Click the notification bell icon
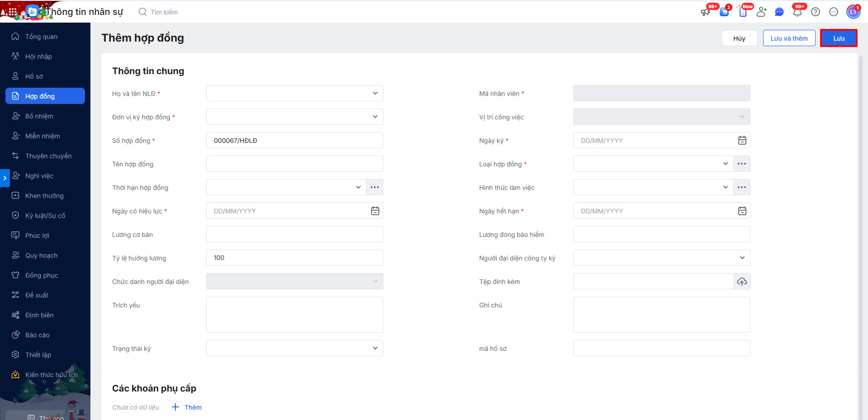 click(797, 12)
